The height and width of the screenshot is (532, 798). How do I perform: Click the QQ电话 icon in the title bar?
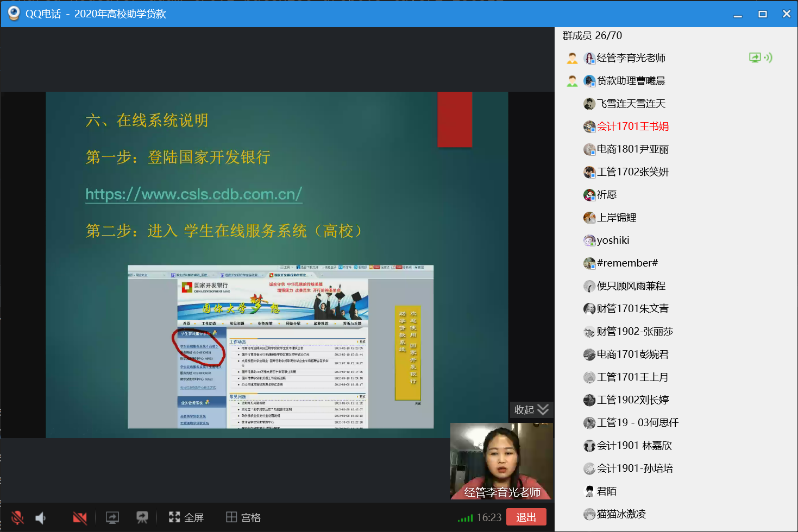[14, 14]
